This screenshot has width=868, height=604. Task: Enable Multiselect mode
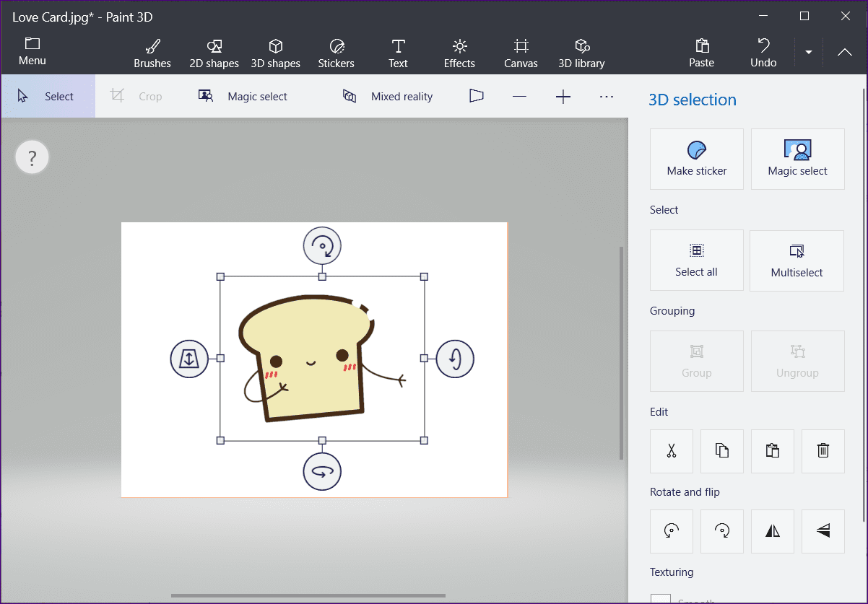pyautogui.click(x=797, y=261)
